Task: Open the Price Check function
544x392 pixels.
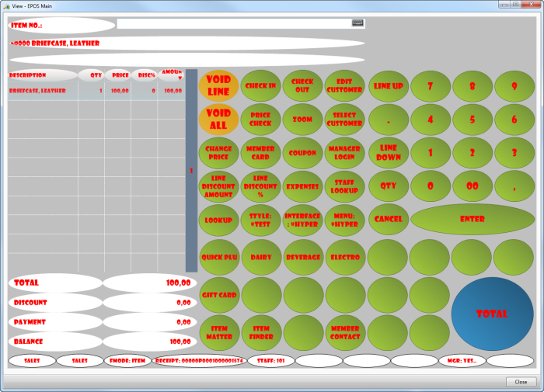Action: (260, 120)
